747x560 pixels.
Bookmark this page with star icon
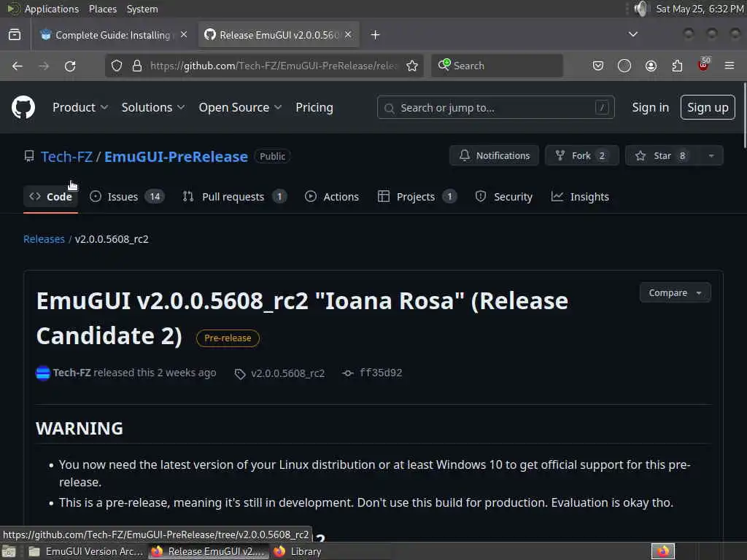[x=412, y=66]
